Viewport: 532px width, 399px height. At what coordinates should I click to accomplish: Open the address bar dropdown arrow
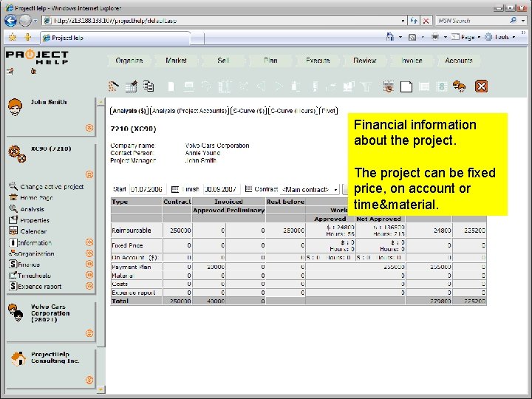403,21
